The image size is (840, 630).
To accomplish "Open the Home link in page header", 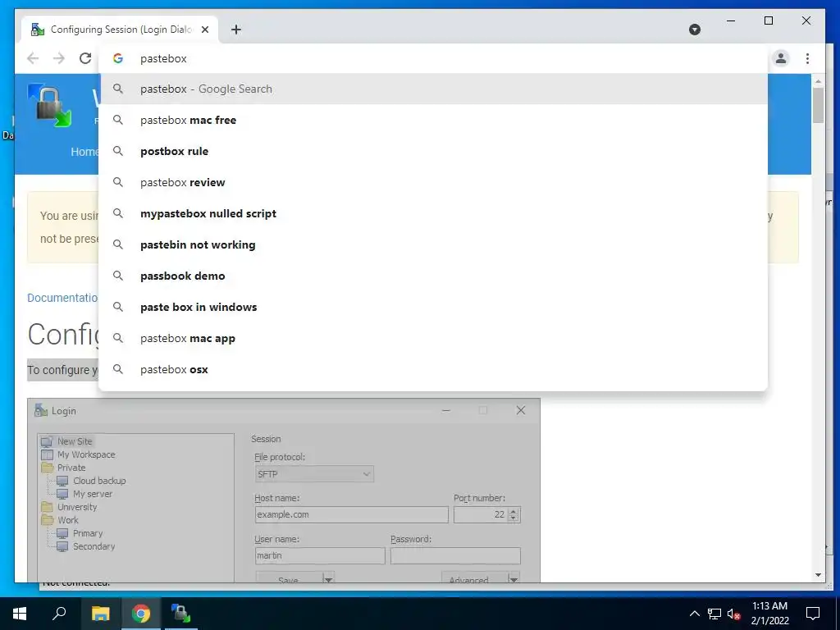I will click(x=84, y=152).
